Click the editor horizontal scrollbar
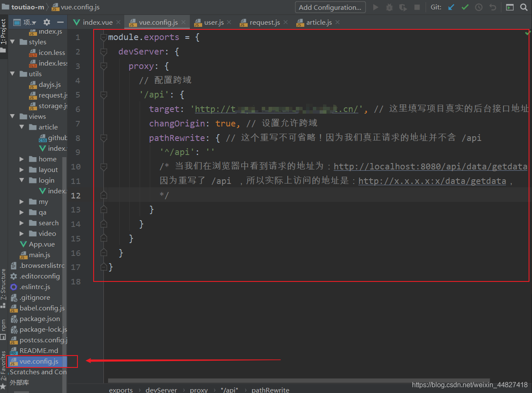The height and width of the screenshot is (393, 532). click(299, 381)
